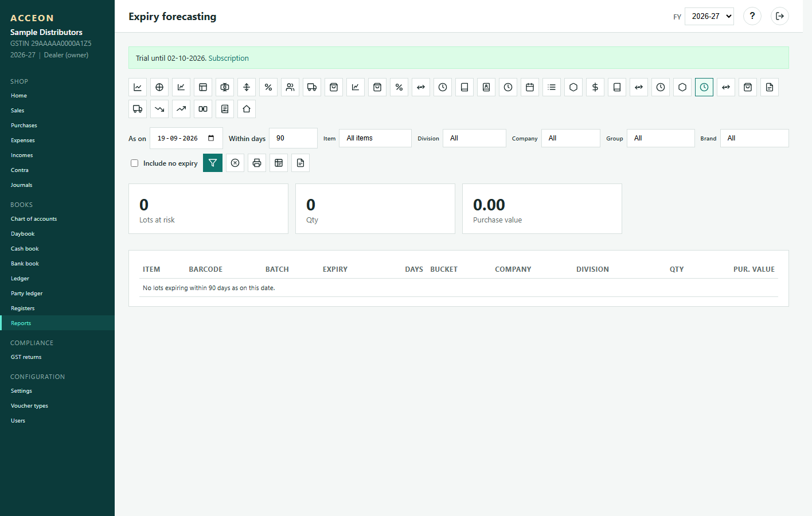
Task: Click the Within days input showing 90
Action: click(293, 138)
